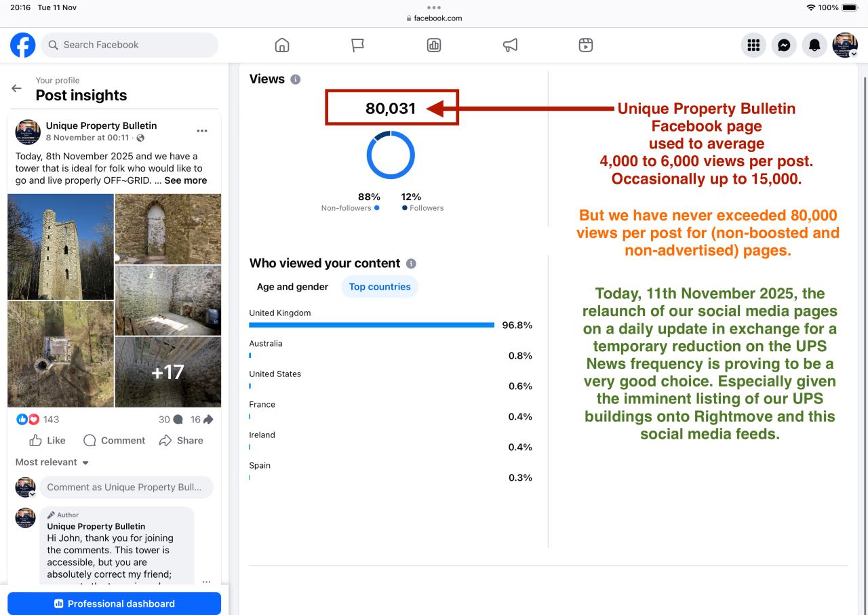868x615 pixels.
Task: Open the Professional dashboard
Action: click(114, 603)
